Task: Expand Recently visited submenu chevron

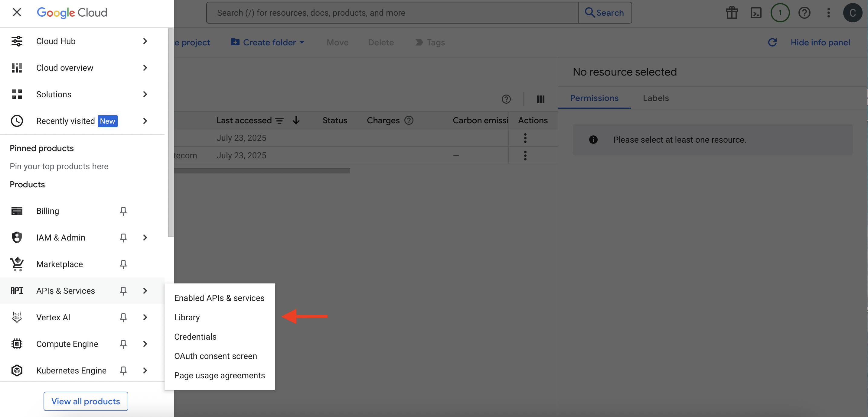Action: 145,121
